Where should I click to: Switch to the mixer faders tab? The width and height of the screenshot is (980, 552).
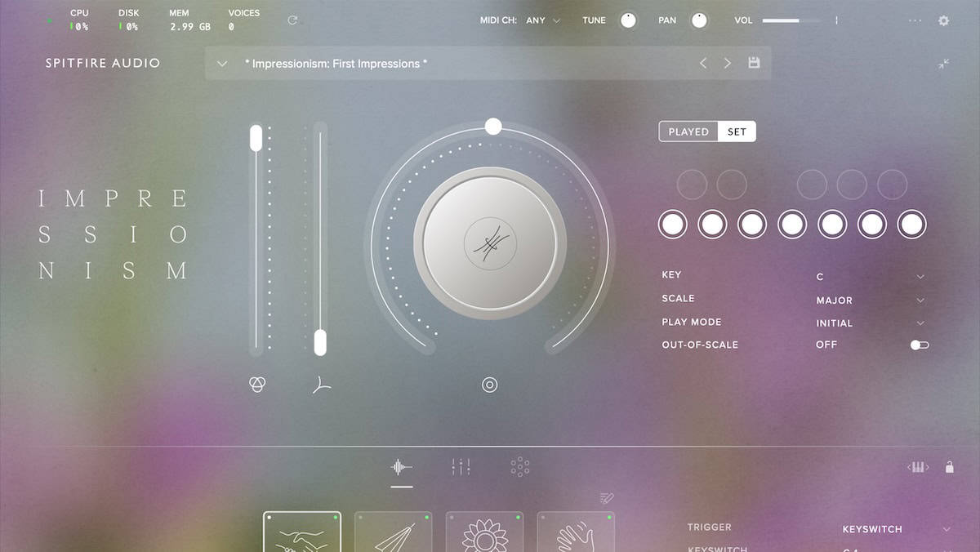point(461,467)
